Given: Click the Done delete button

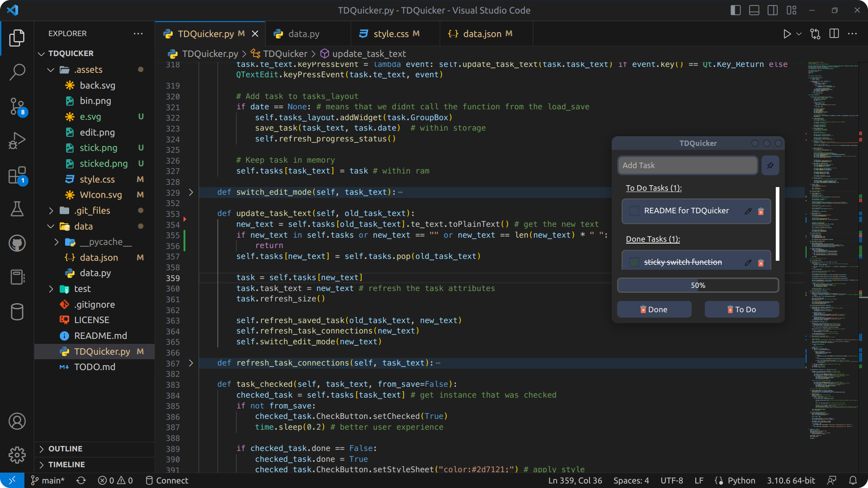Looking at the screenshot, I should (654, 310).
